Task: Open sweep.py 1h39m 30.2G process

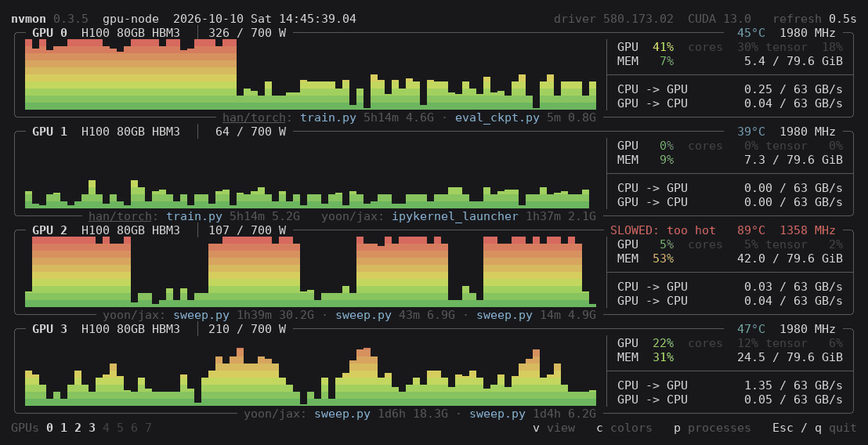Action: pyautogui.click(x=244, y=315)
